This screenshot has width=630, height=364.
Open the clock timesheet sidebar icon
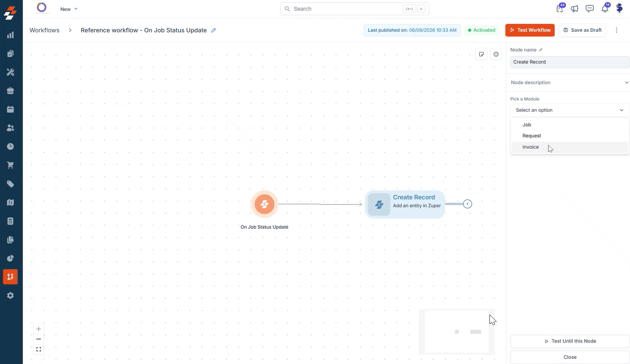coord(11,146)
